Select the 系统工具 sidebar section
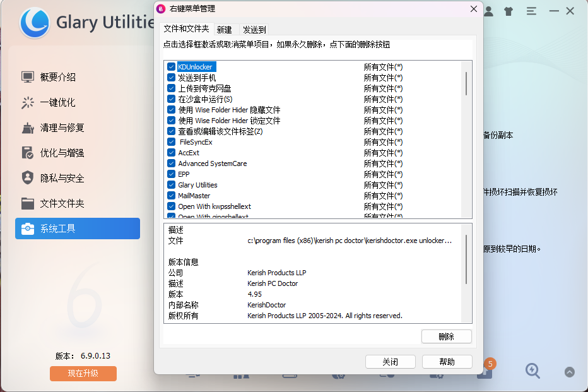Image resolution: width=588 pixels, height=392 pixels. coord(77,229)
